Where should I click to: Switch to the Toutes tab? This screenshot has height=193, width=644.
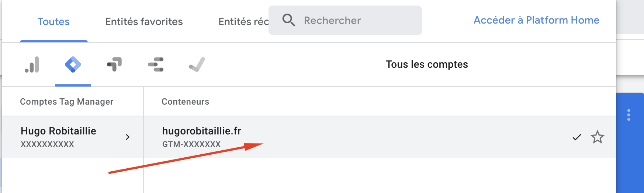[53, 22]
